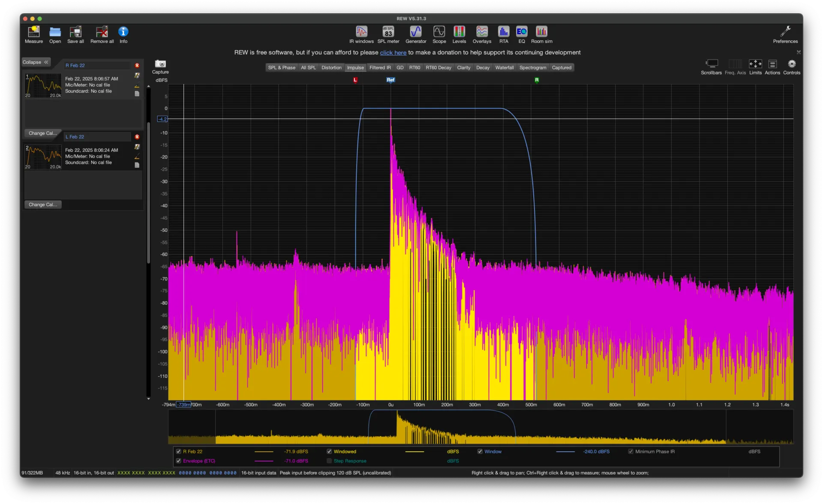Click the Capture camera icon

160,64
